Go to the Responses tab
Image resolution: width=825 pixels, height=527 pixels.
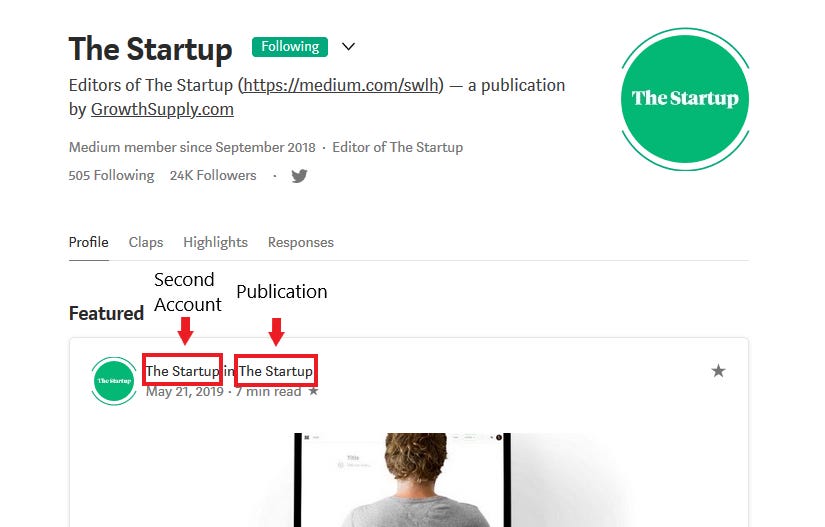(300, 242)
